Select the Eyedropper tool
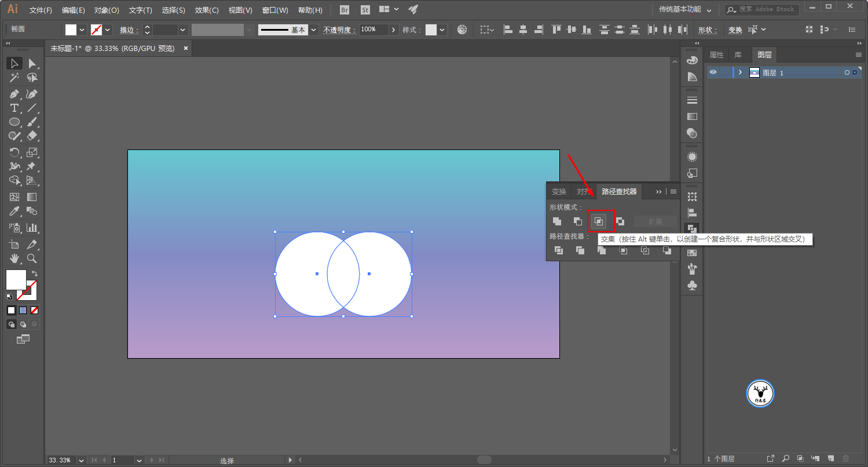The height and width of the screenshot is (467, 868). (14, 211)
